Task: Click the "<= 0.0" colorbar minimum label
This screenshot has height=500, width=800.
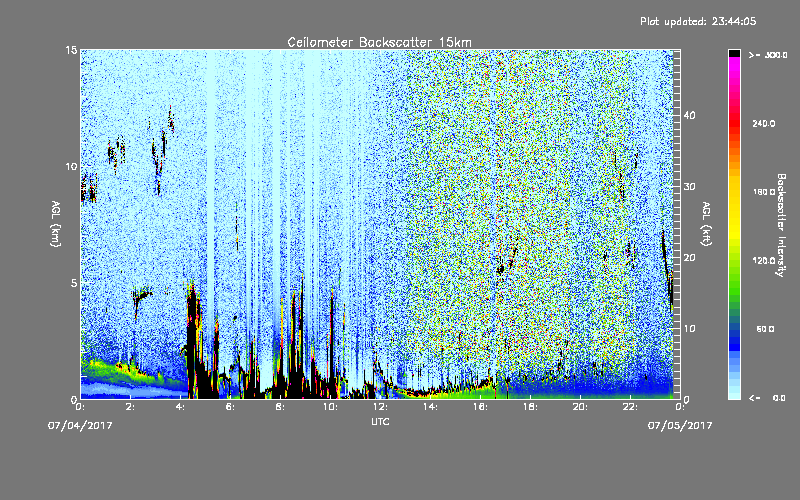Action: (767, 397)
